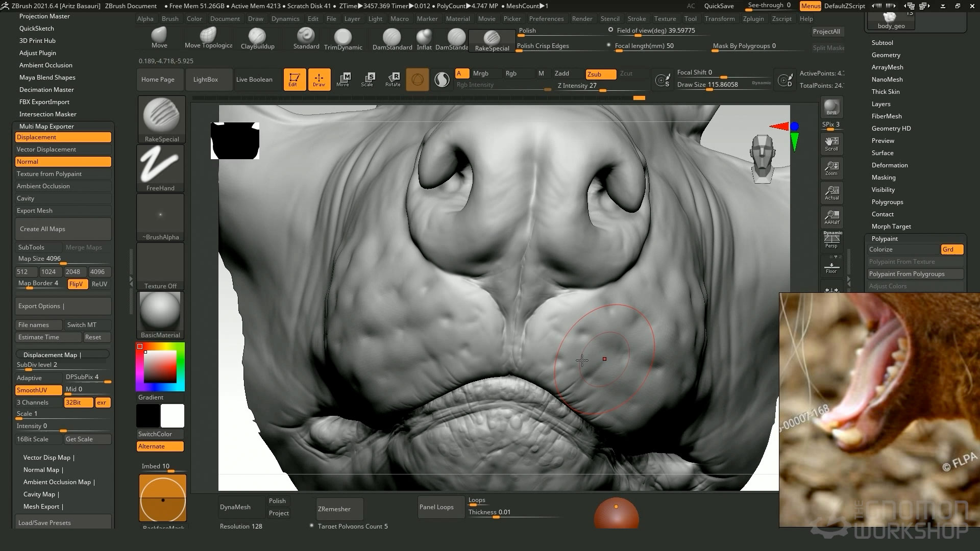The width and height of the screenshot is (980, 551).
Task: Click the white secondary color swatch
Action: 173,416
